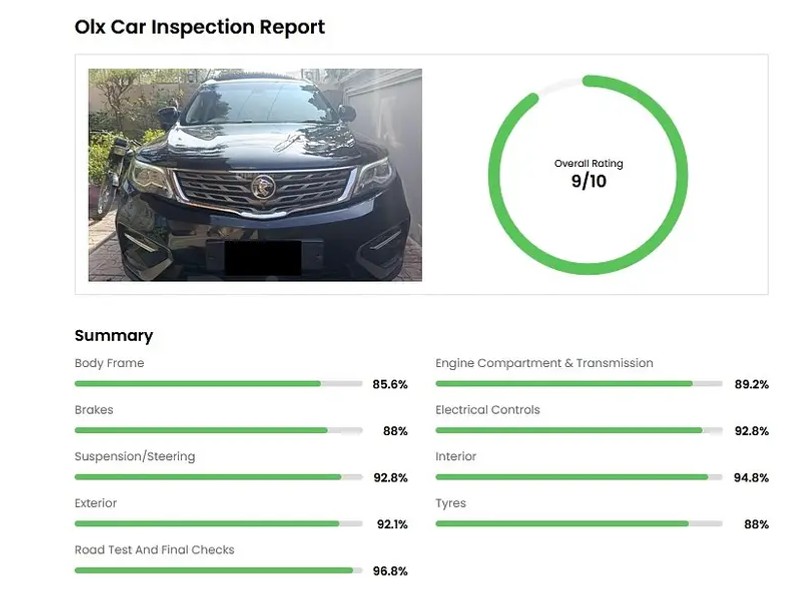800x600 pixels.
Task: Open the car photo thumbnail
Action: coord(255,174)
